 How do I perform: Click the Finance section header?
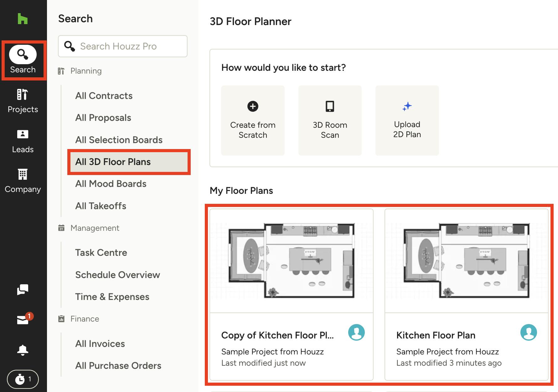(x=85, y=319)
